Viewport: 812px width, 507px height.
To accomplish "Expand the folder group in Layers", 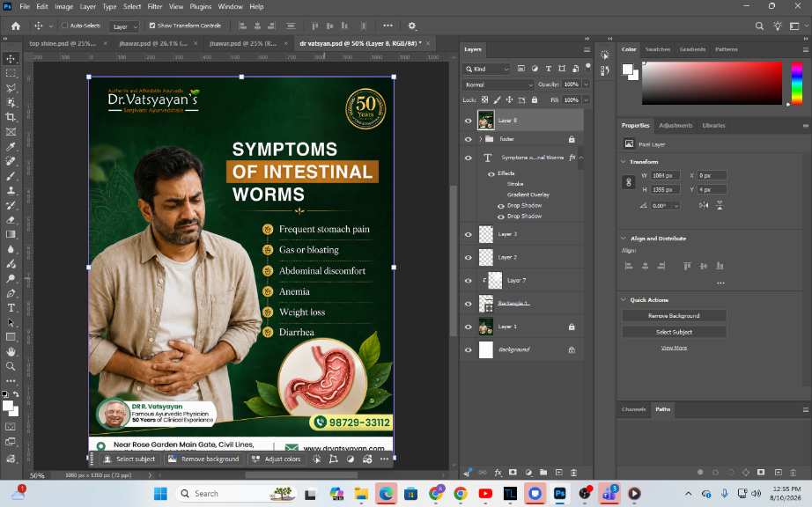I will point(481,139).
